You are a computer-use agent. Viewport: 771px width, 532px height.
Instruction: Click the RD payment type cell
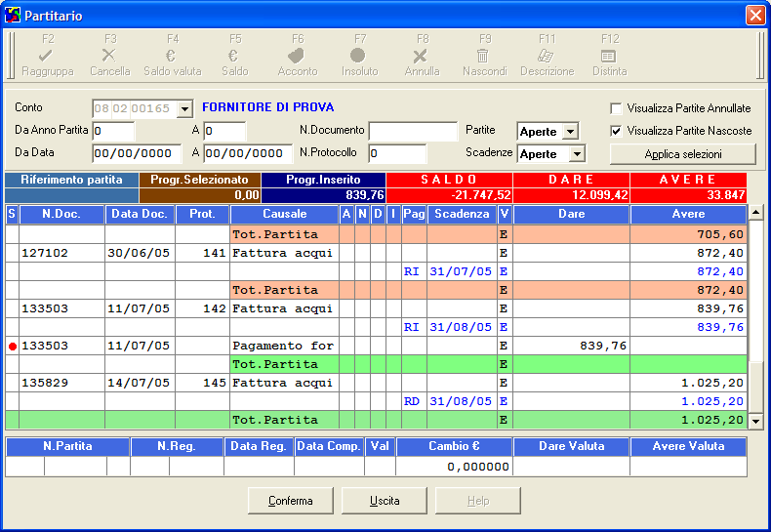(414, 402)
